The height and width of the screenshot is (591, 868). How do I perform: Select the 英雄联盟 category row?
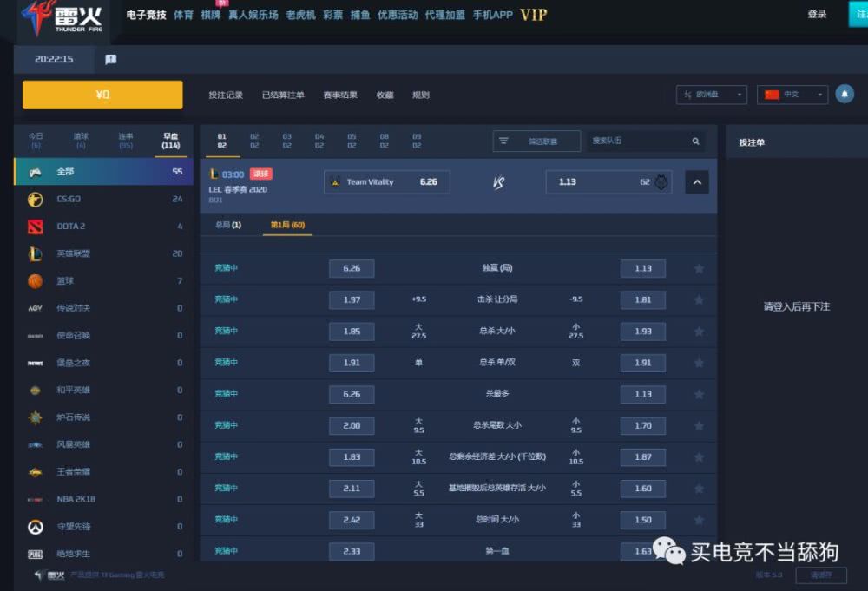point(103,253)
